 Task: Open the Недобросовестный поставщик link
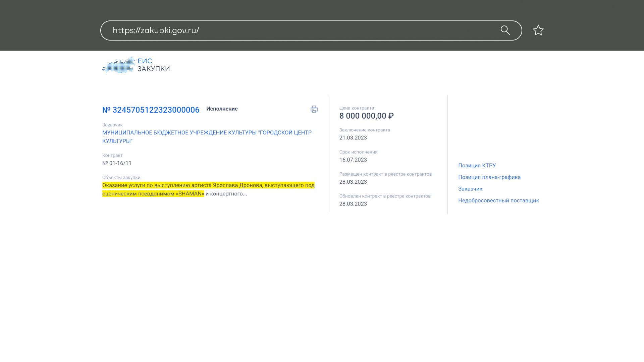coord(498,200)
